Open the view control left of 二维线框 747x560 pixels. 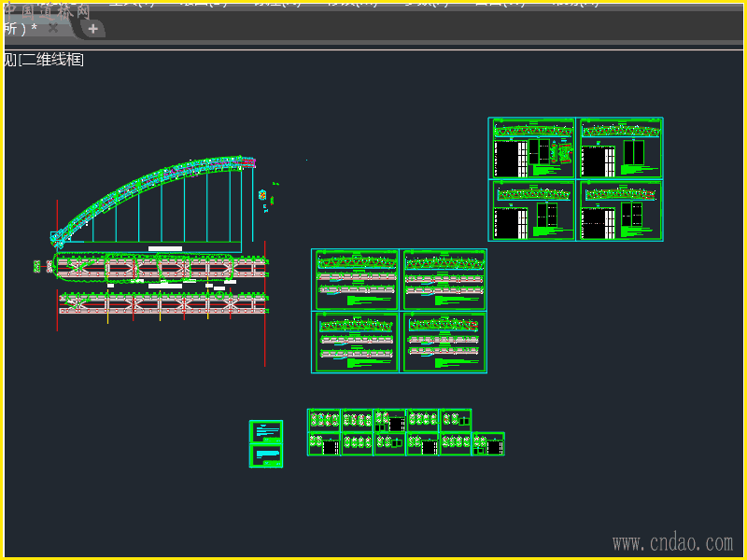tap(9, 60)
